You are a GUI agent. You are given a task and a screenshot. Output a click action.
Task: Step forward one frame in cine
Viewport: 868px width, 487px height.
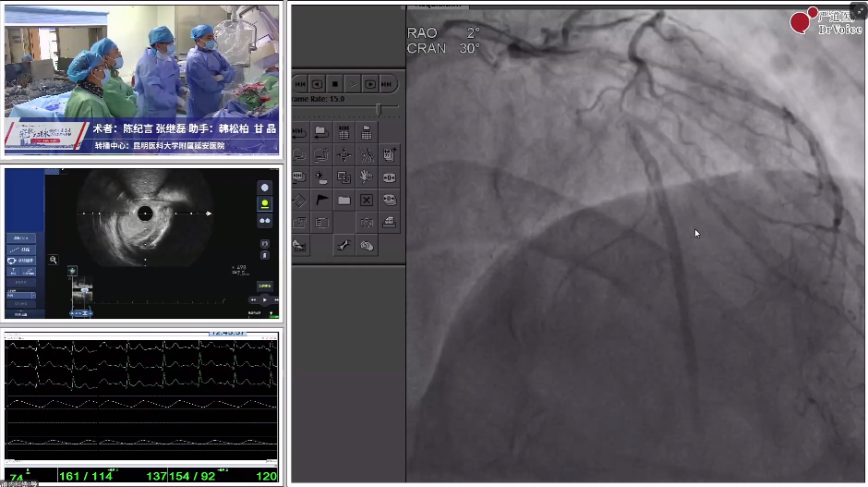pos(369,84)
